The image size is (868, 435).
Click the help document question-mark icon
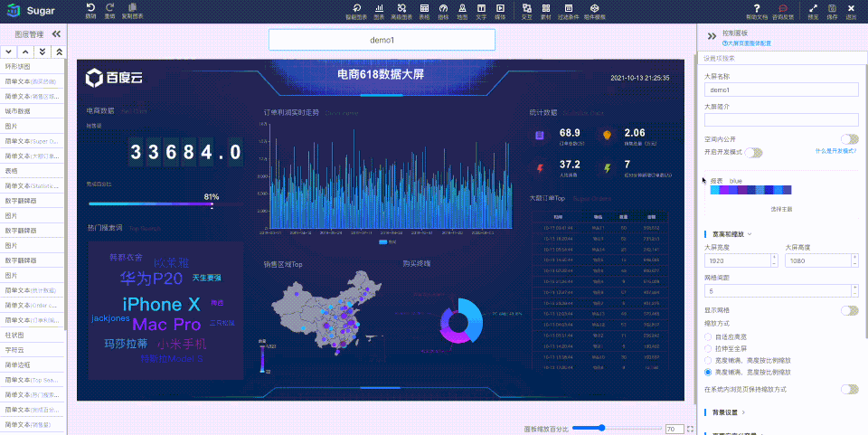point(757,8)
